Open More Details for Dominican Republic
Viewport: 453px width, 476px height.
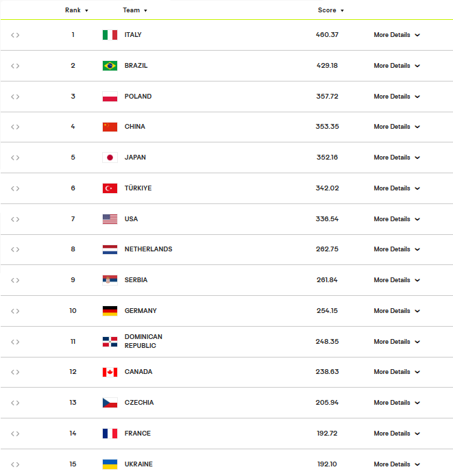(397, 342)
